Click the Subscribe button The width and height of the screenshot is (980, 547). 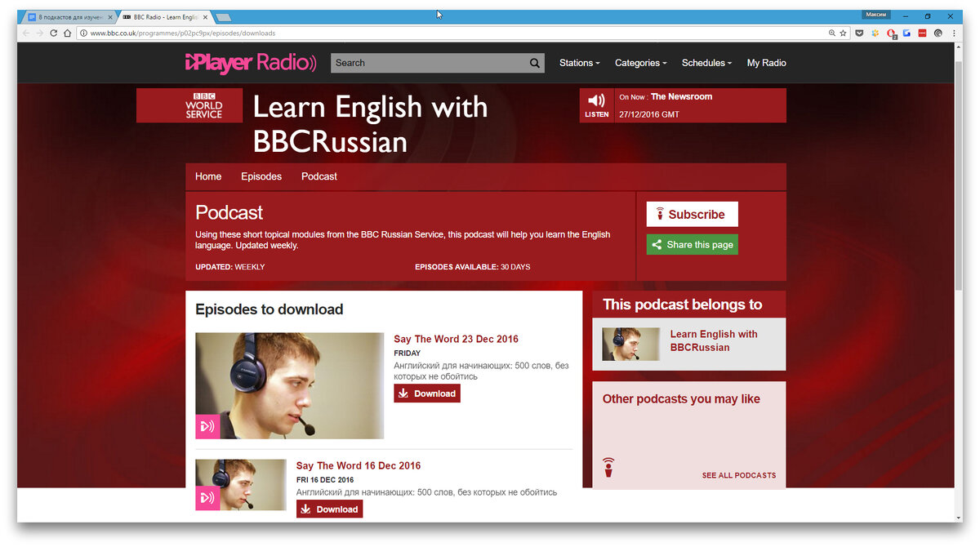coord(693,214)
